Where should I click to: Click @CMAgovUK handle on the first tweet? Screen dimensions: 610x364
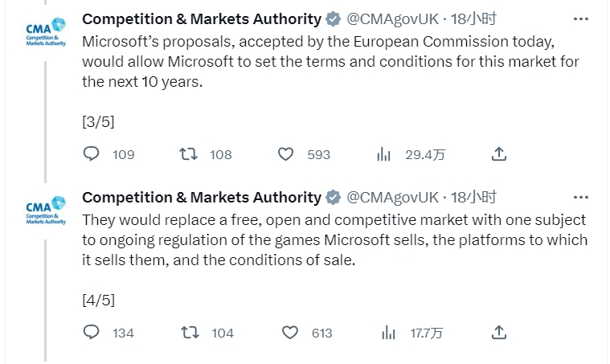(x=392, y=19)
